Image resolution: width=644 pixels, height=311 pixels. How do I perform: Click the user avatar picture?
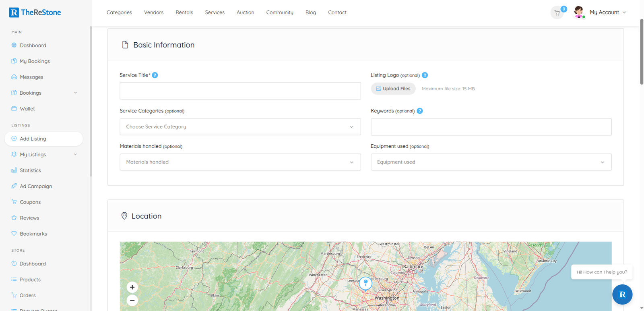point(579,12)
